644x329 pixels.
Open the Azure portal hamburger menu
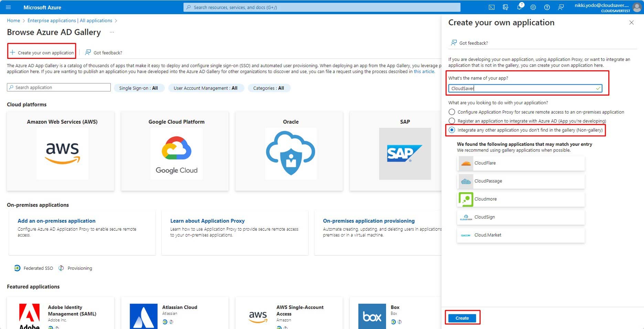[9, 7]
